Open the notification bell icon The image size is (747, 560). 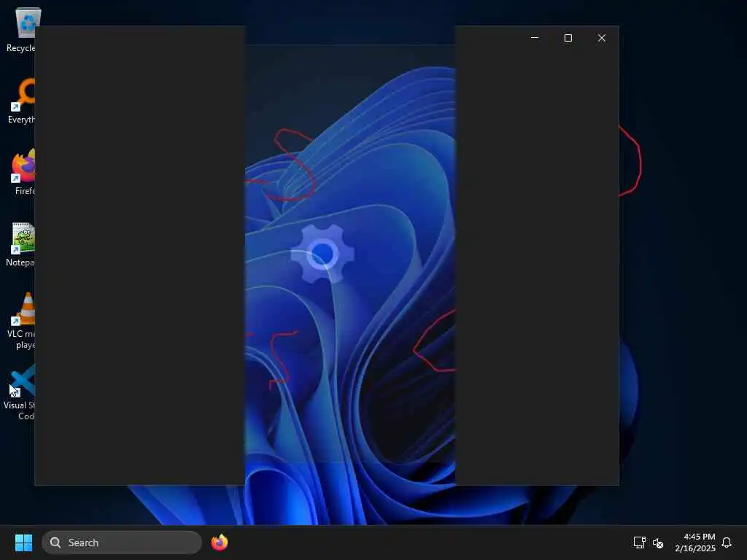point(727,542)
